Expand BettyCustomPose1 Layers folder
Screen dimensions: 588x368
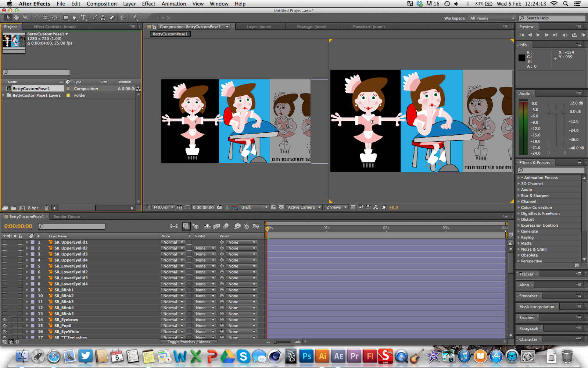[x=4, y=95]
